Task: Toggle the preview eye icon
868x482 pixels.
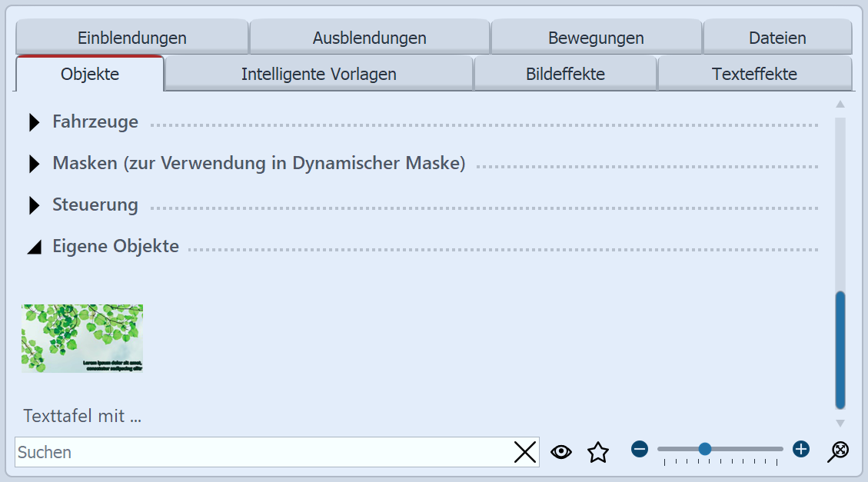Action: click(560, 452)
